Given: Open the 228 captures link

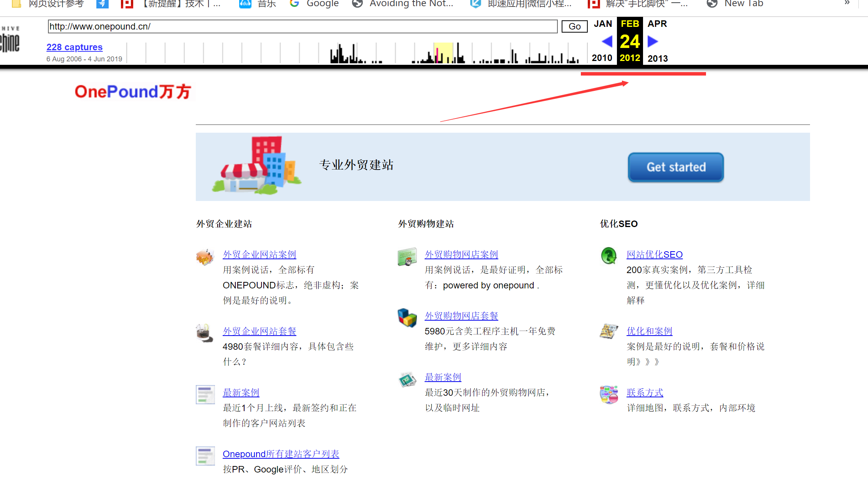Looking at the screenshot, I should click(74, 47).
